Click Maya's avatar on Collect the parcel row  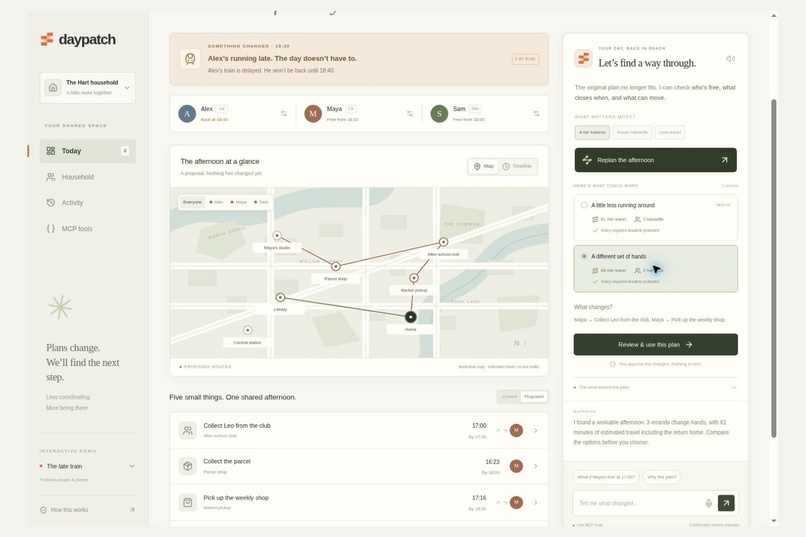pos(516,466)
